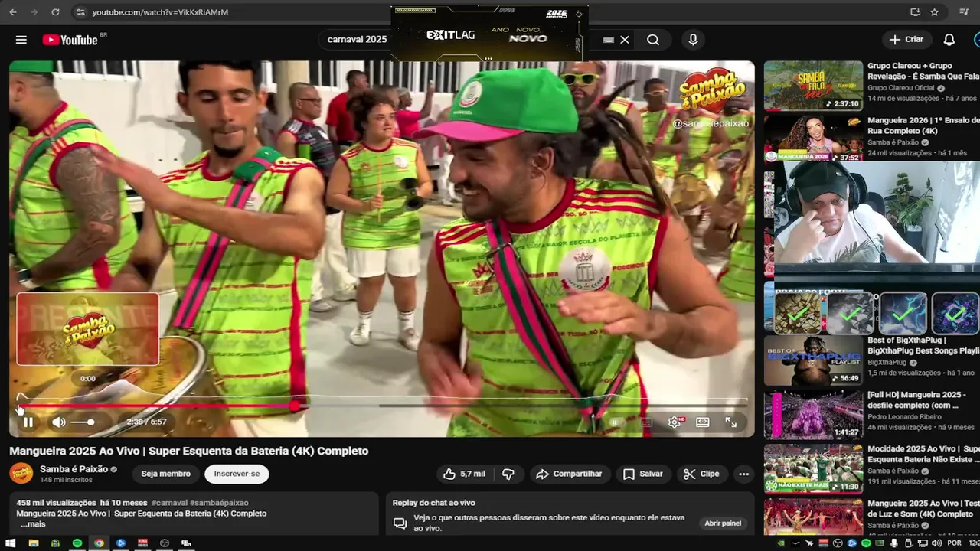Image resolution: width=980 pixels, height=551 pixels.
Task: Enter fullscreen mode
Action: coord(731,422)
